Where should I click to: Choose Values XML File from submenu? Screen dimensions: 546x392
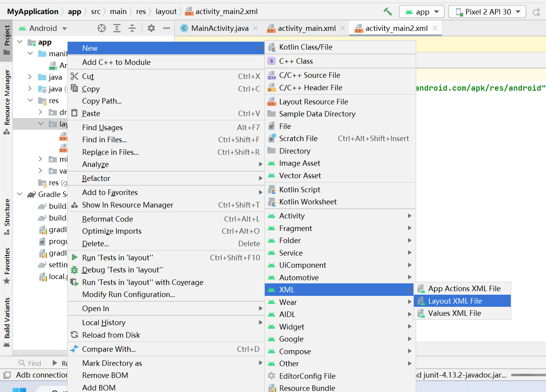point(463,313)
